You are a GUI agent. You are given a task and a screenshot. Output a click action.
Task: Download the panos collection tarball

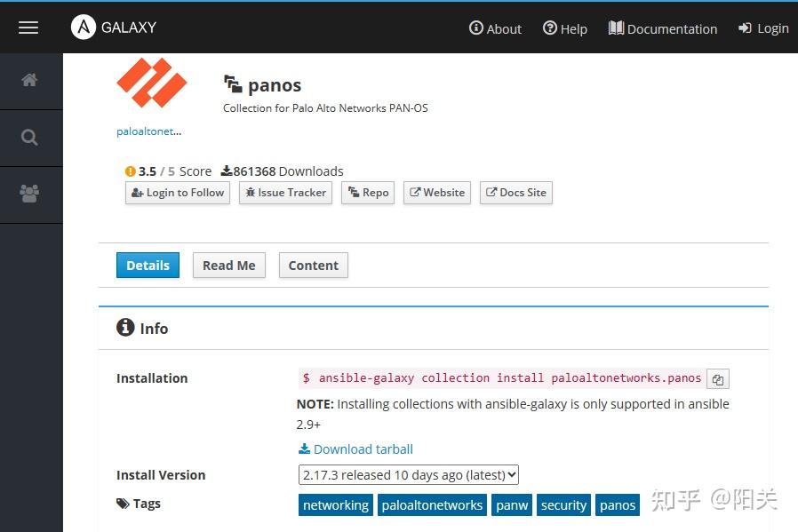[x=355, y=449]
